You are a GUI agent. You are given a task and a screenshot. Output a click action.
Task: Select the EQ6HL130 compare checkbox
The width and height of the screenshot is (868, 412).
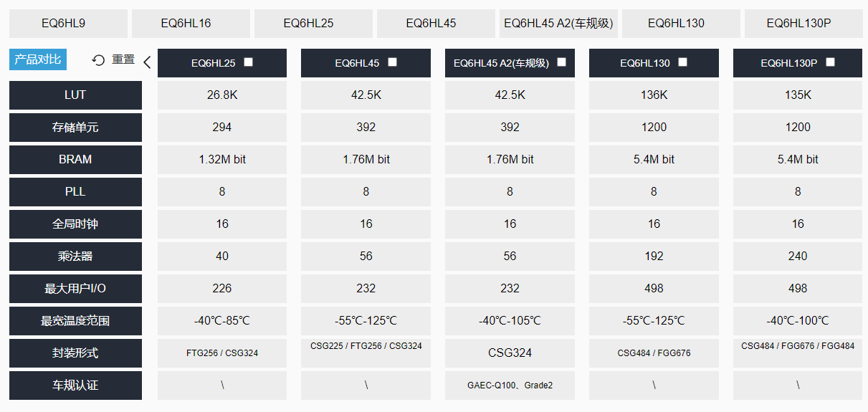pyautogui.click(x=683, y=62)
